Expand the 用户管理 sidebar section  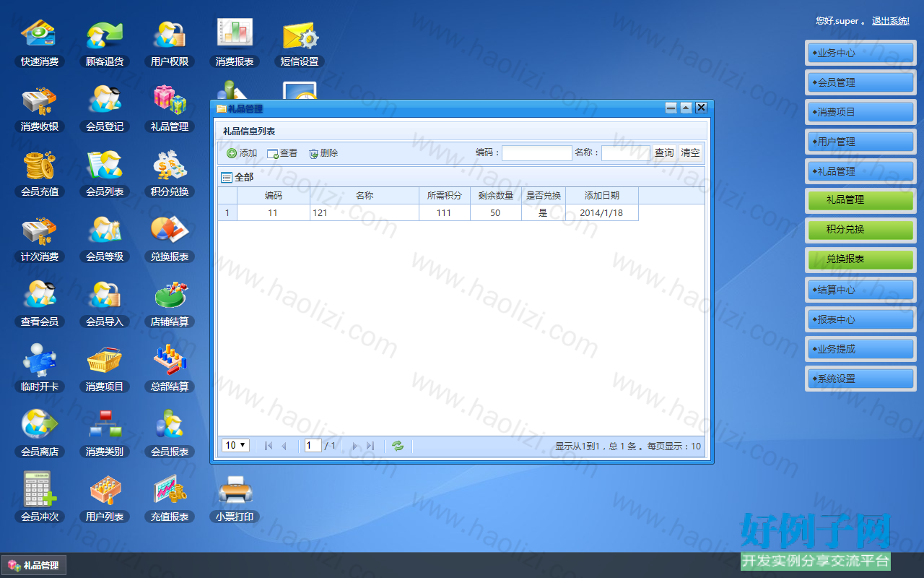point(860,142)
